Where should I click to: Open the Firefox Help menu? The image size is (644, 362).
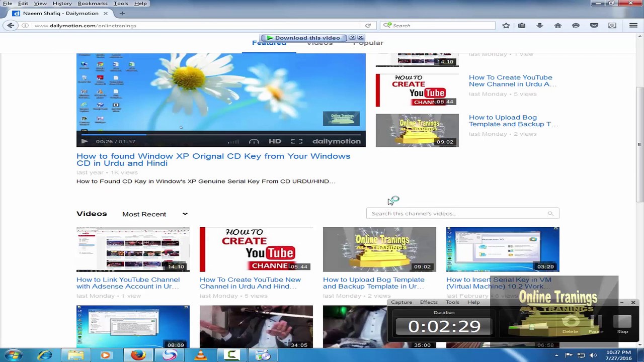(140, 4)
